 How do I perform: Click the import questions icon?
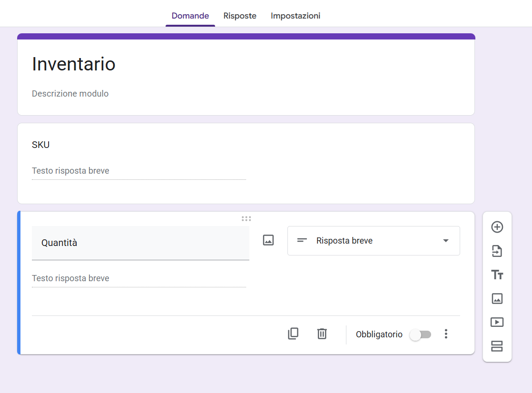pos(497,251)
